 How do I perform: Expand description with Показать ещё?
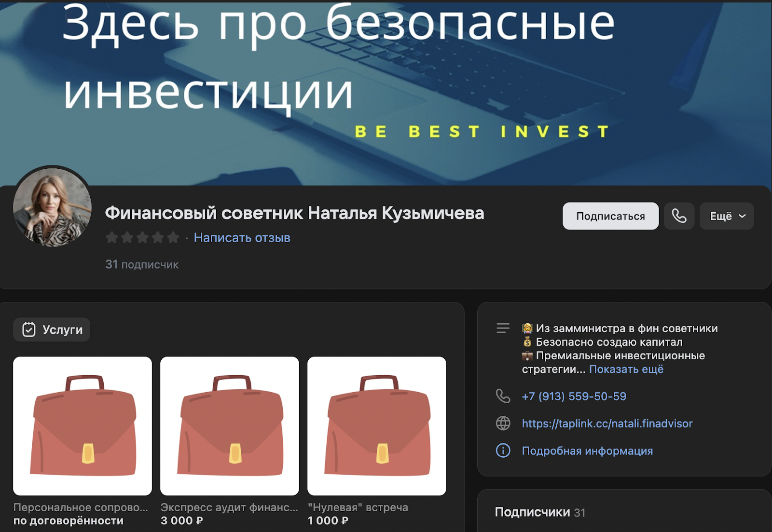(x=626, y=369)
